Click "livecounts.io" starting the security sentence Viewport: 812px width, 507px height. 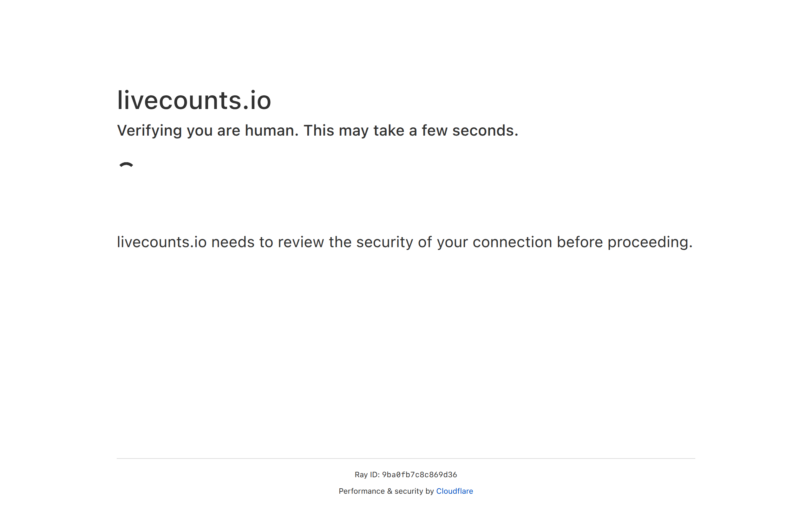click(161, 242)
